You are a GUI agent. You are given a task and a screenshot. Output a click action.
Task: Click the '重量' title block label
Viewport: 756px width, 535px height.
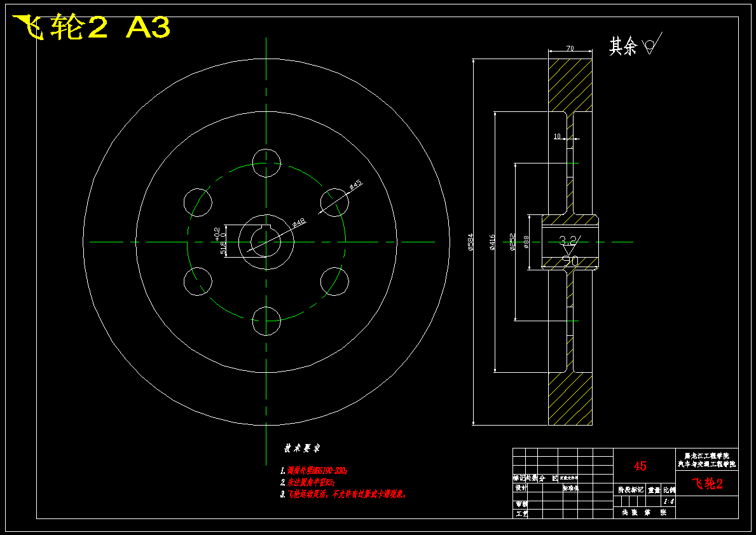654,490
